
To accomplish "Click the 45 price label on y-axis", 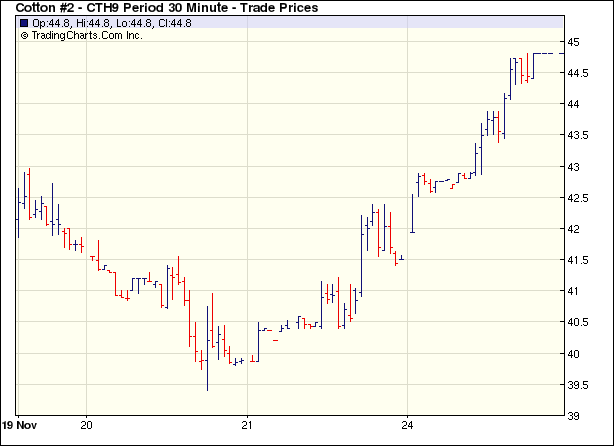I will click(575, 42).
